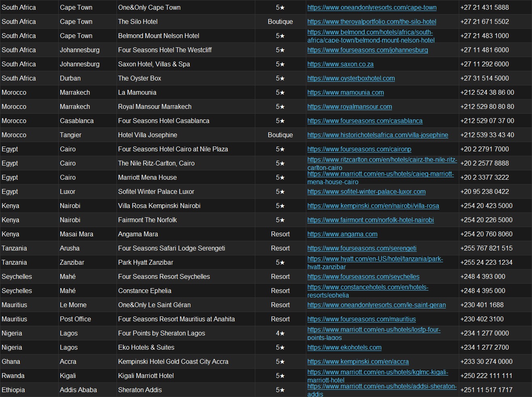Open the fourseasons.com/serengeti link
The width and height of the screenshot is (532, 397).
[x=362, y=248]
